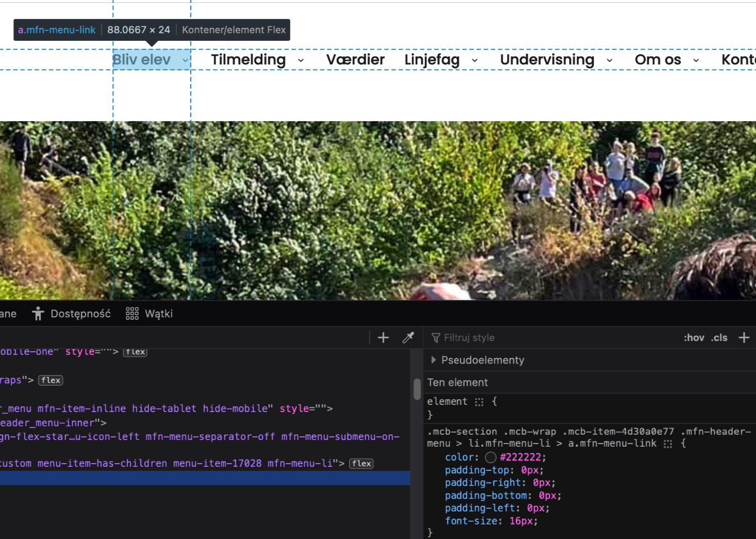Viewport: 756px width, 539px height.
Task: Click the flex badge after mfn-menu-li
Action: point(361,464)
